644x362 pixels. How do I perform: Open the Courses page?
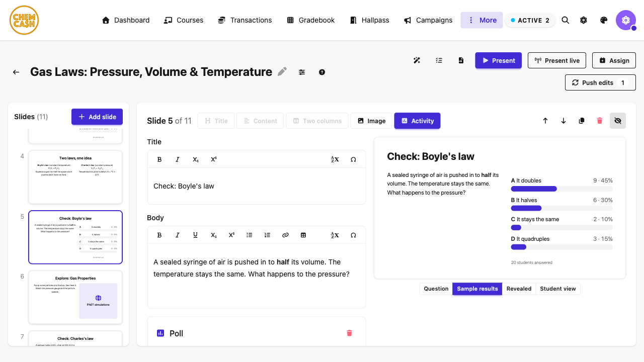pos(184,20)
